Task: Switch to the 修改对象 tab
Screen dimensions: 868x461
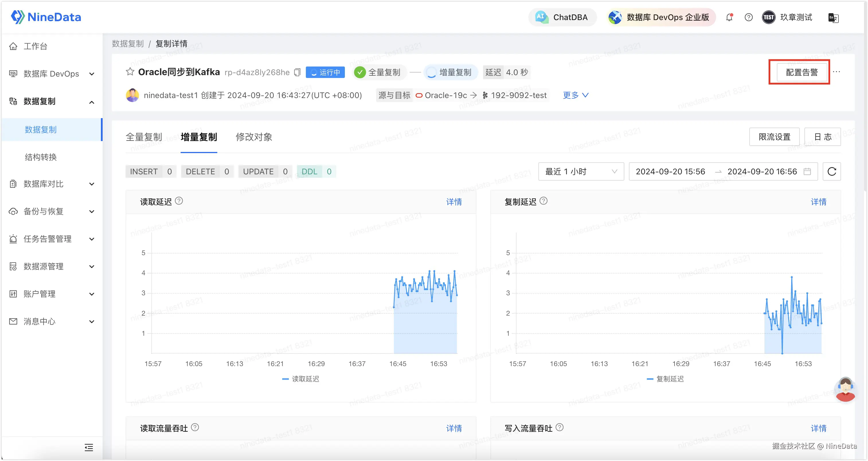Action: (254, 137)
